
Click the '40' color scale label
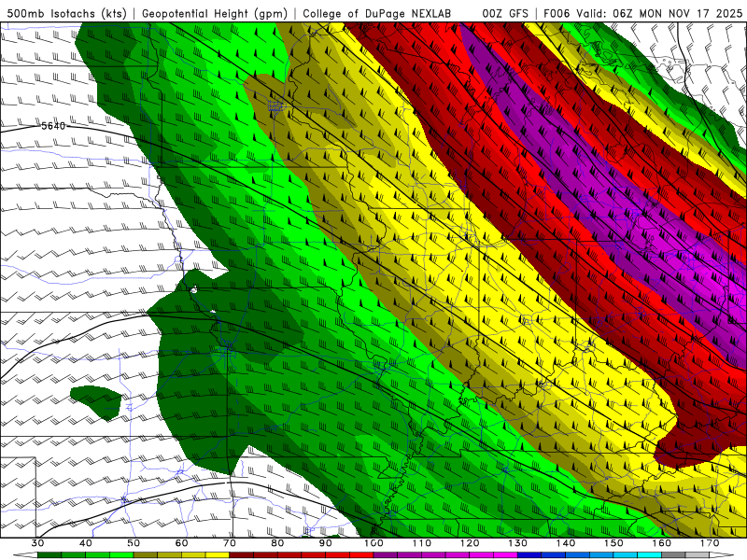pyautogui.click(x=86, y=543)
